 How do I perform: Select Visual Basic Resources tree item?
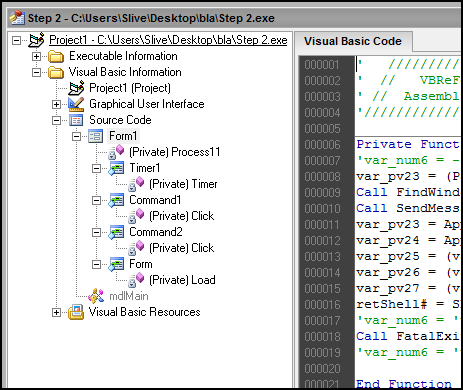coord(145,312)
